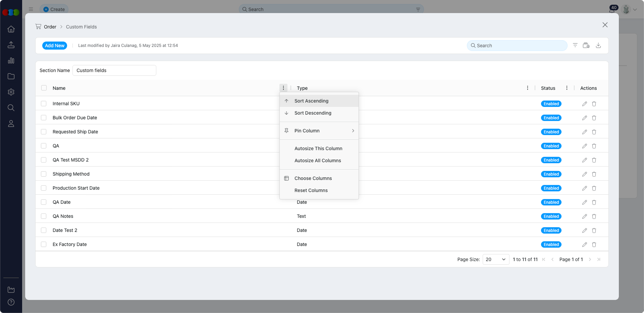Select Sort Descending from the column menu
This screenshot has width=644, height=313.
pos(313,113)
